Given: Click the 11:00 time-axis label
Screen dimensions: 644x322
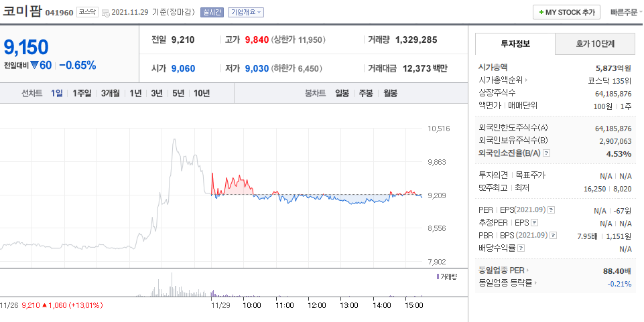Looking at the screenshot, I should coord(285,305).
